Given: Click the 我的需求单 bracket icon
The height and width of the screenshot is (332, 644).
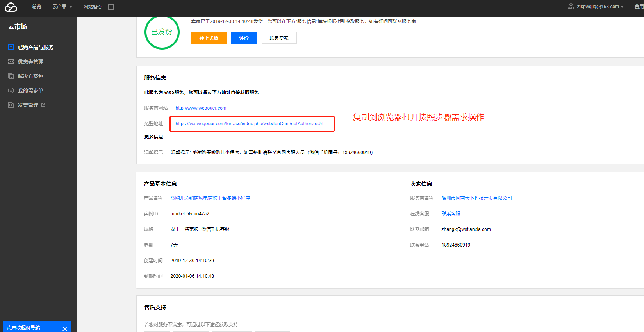Looking at the screenshot, I should tap(11, 91).
